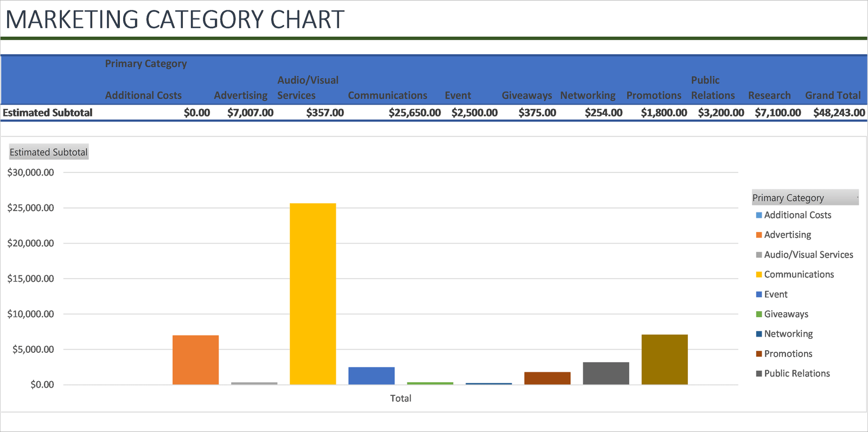Click the Networking column header
This screenshot has width=868, height=432.
[x=588, y=95]
